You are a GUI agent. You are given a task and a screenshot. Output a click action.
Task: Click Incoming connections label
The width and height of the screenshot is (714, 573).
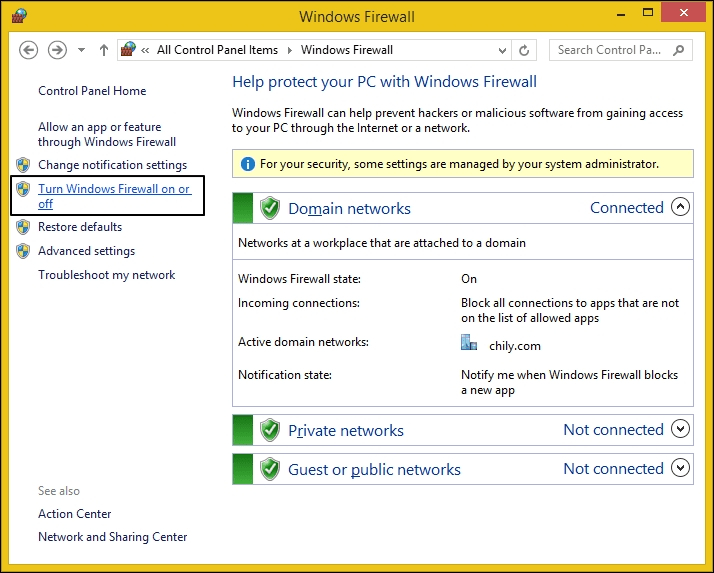(x=299, y=303)
